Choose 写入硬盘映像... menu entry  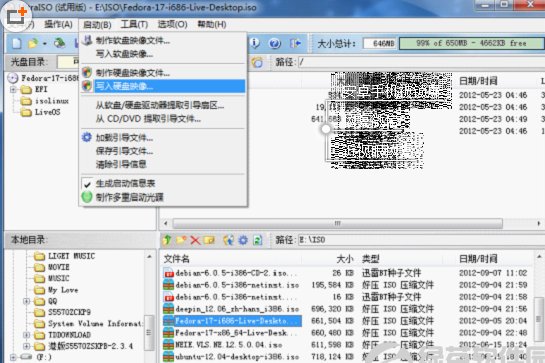click(x=163, y=86)
